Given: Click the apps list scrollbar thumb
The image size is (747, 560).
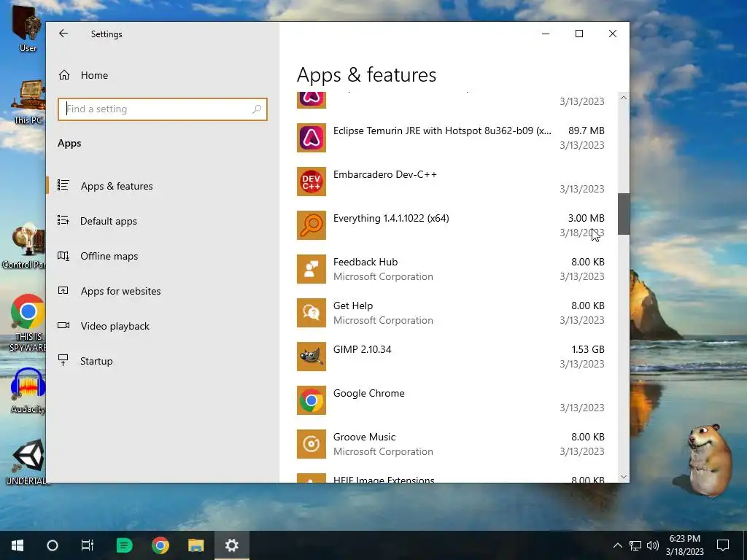Looking at the screenshot, I should point(623,214).
